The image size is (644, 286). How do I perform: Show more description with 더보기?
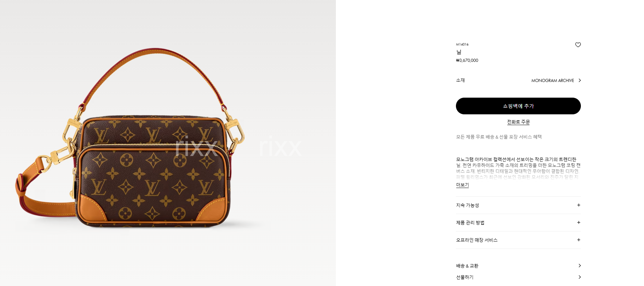click(462, 185)
